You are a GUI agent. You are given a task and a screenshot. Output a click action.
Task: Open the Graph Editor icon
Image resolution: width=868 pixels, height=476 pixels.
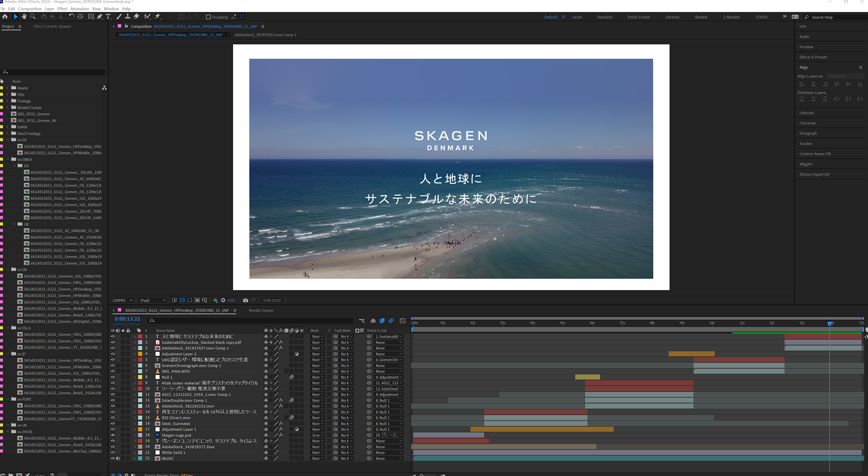coord(403,321)
